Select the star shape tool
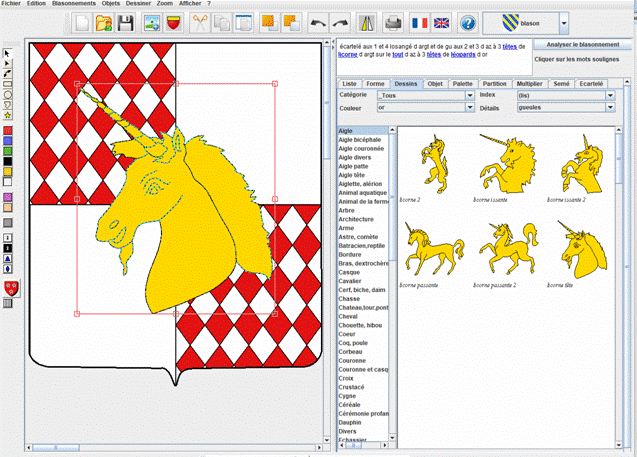Image resolution: width=637 pixels, height=457 pixels. click(x=9, y=116)
